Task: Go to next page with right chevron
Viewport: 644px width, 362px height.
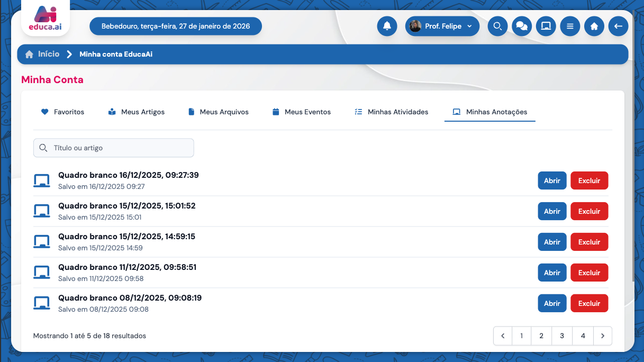Action: coord(602,336)
